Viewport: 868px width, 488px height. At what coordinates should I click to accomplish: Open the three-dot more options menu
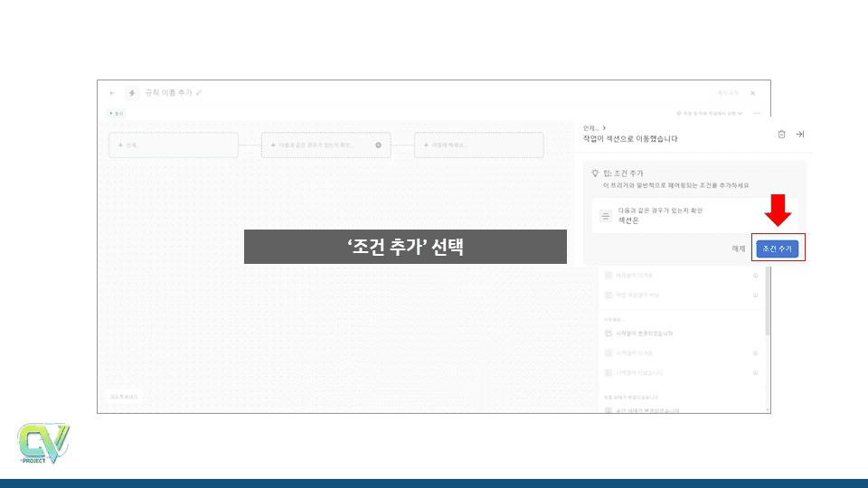(x=756, y=113)
